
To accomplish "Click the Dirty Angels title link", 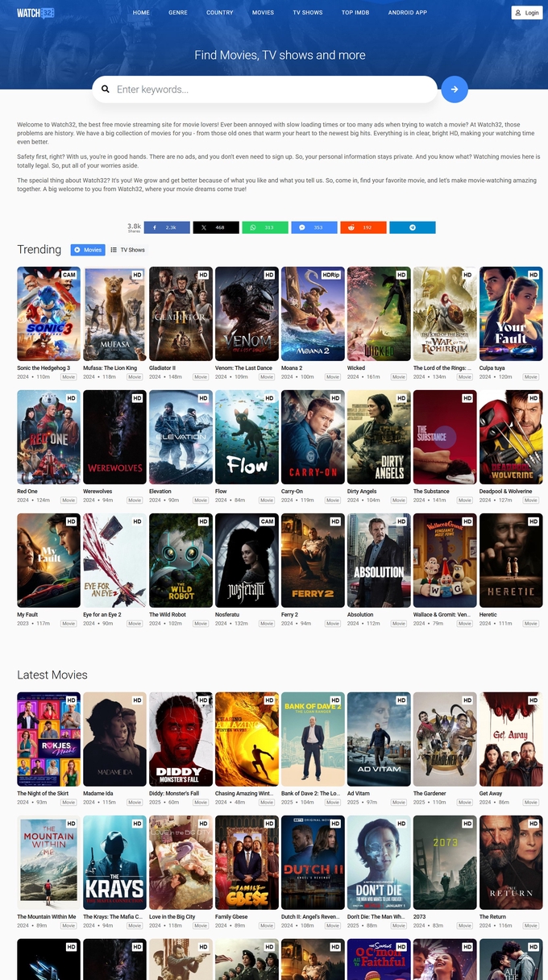I will click(363, 491).
